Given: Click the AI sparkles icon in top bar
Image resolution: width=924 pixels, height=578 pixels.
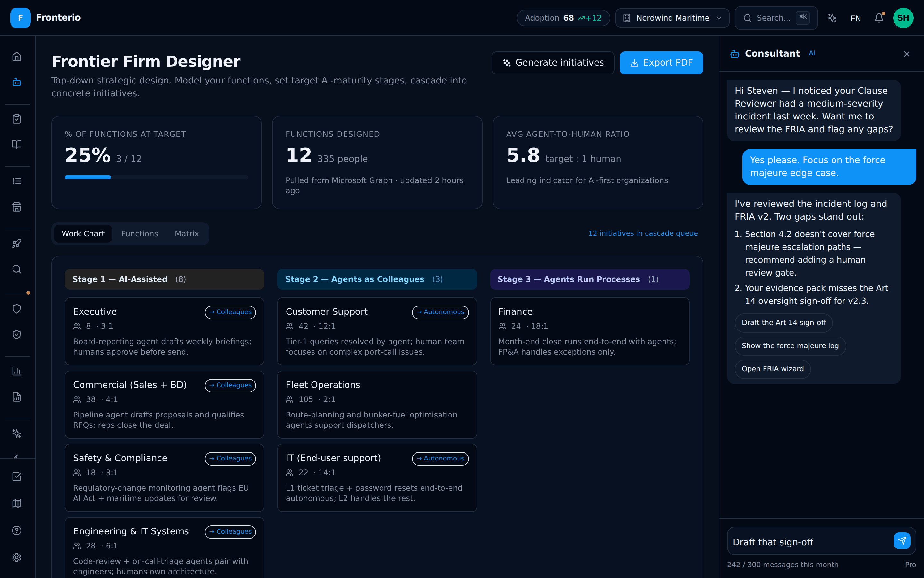Looking at the screenshot, I should [832, 18].
